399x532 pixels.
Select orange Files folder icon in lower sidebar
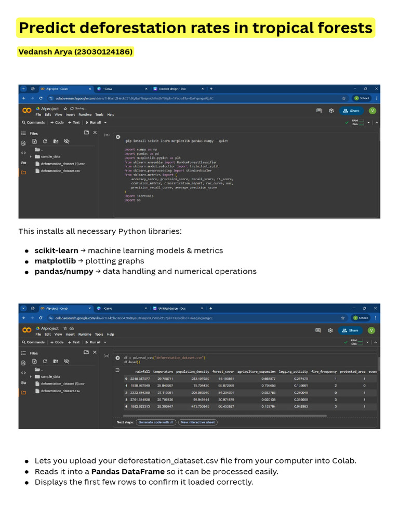pos(23,393)
